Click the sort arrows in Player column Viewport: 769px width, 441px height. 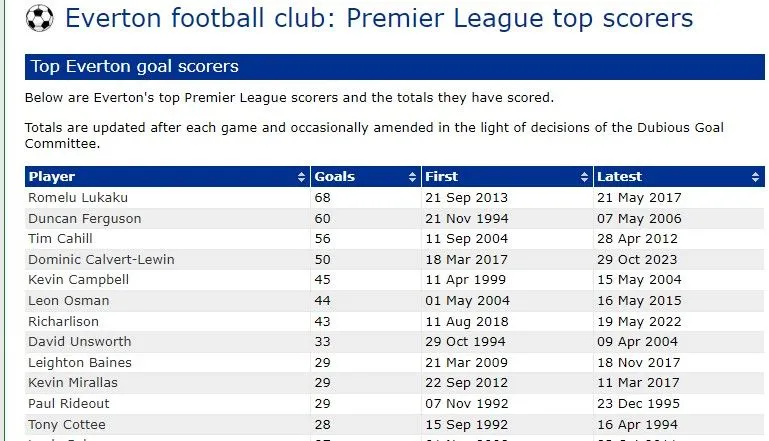pyautogui.click(x=302, y=177)
